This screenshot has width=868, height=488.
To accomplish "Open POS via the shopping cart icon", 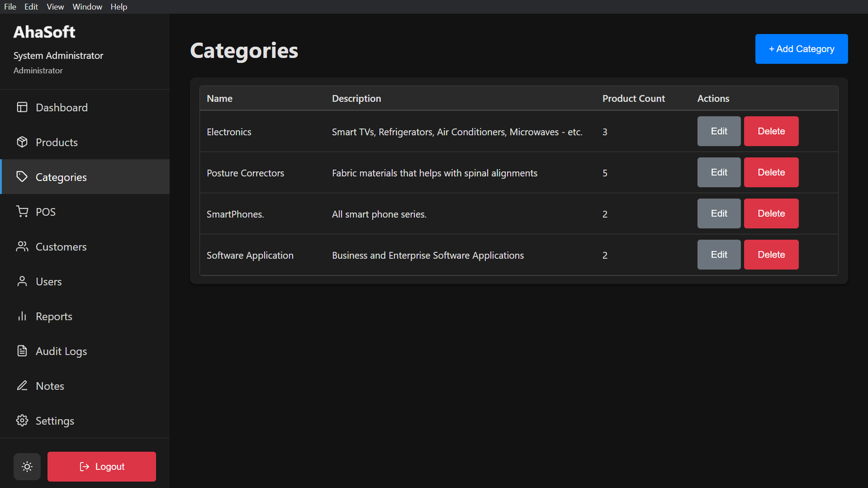I will [x=22, y=211].
